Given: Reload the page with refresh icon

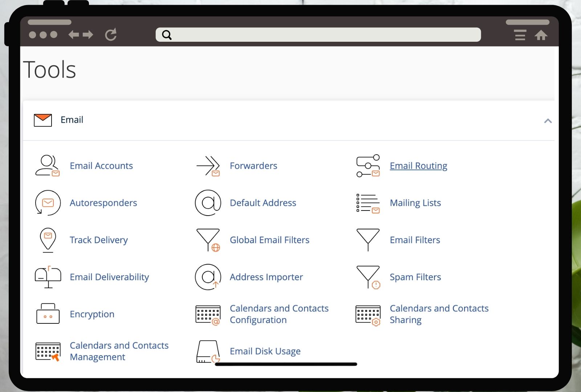Looking at the screenshot, I should (x=111, y=34).
